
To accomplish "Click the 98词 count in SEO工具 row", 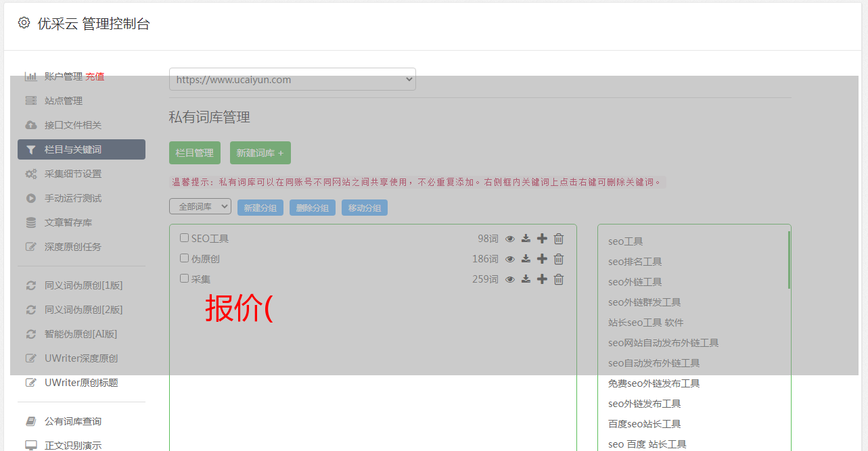I will point(488,239).
